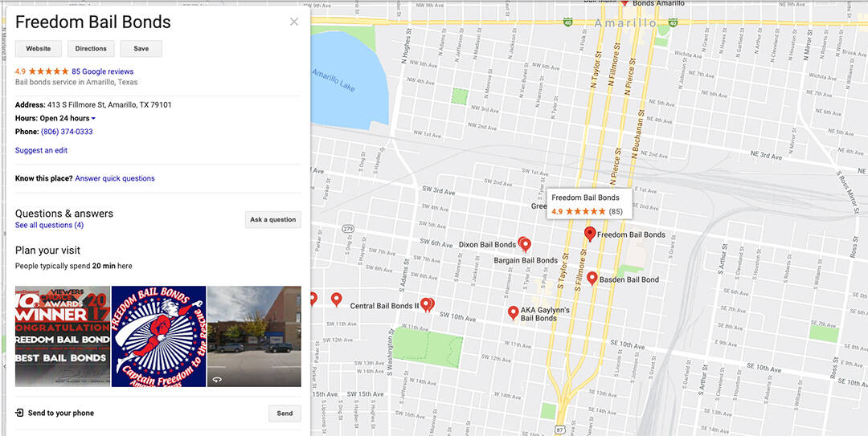
Task: Close the Freedom Bail Bonds info panel
Action: tap(294, 22)
